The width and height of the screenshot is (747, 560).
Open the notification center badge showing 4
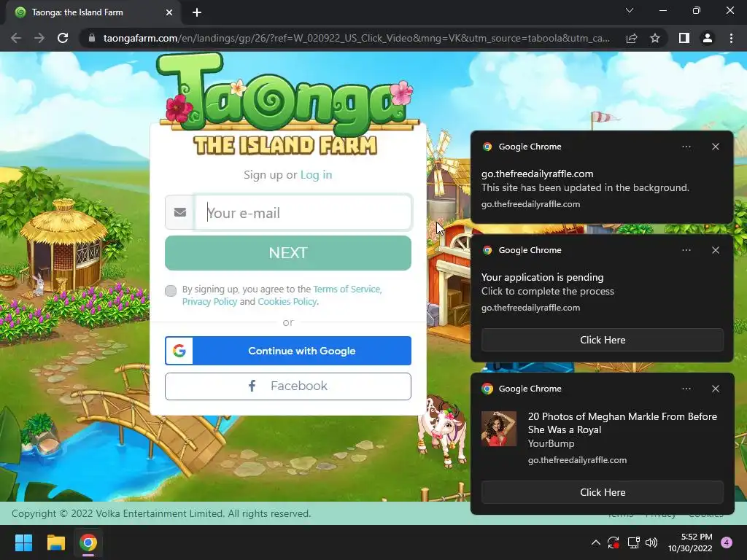[727, 542]
